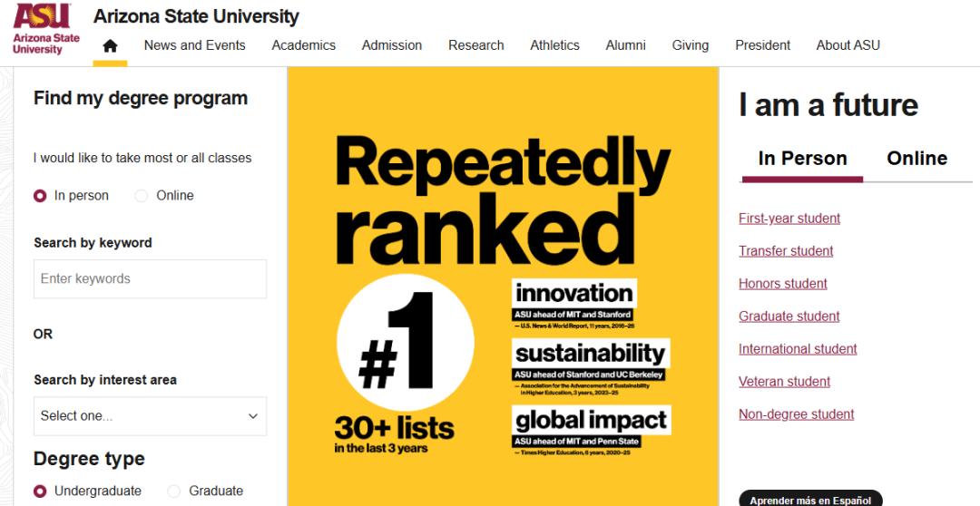The width and height of the screenshot is (980, 506).
Task: Switch to the Online tab
Action: [x=916, y=159]
